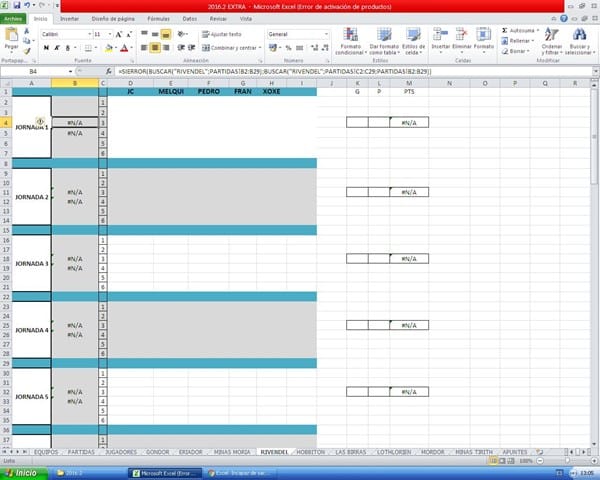Click increase decimals icon
This screenshot has width=600, height=480.
314,48
